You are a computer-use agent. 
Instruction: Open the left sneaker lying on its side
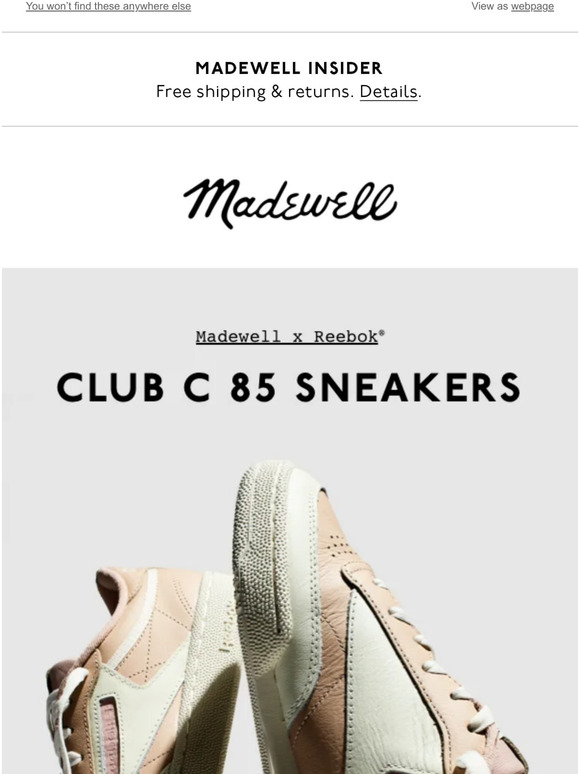(143, 671)
